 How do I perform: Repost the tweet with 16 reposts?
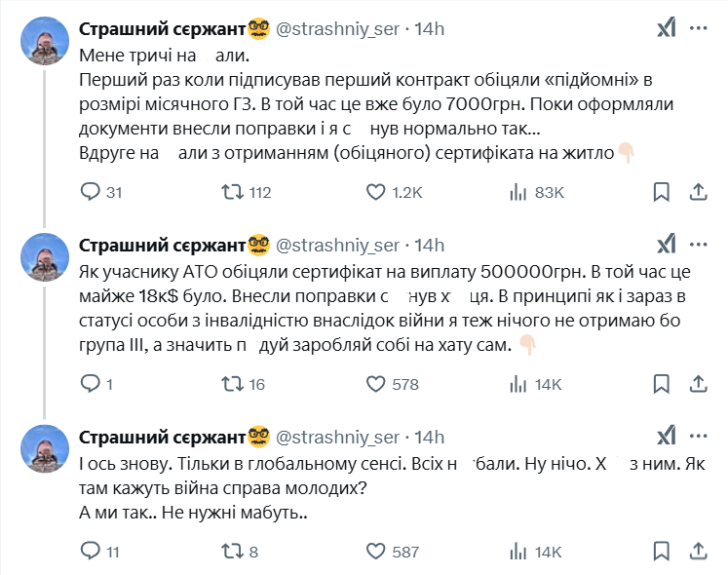tap(234, 384)
